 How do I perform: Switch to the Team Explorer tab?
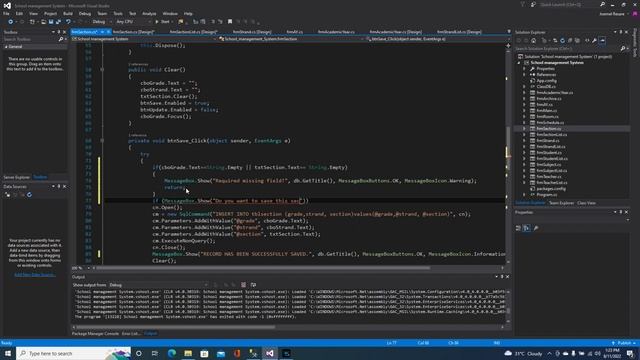561,203
